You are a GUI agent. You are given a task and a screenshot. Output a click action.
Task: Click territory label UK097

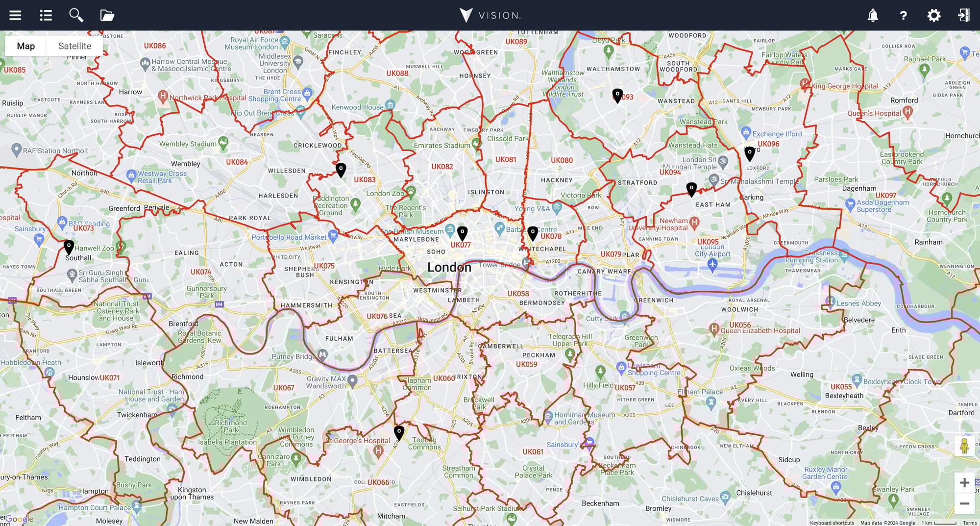tap(886, 196)
